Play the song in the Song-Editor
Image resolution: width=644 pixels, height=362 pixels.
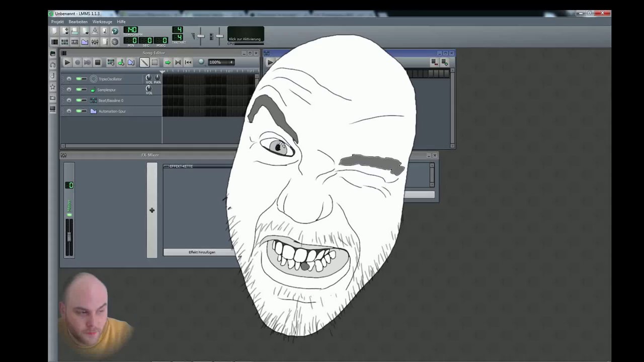click(x=67, y=62)
